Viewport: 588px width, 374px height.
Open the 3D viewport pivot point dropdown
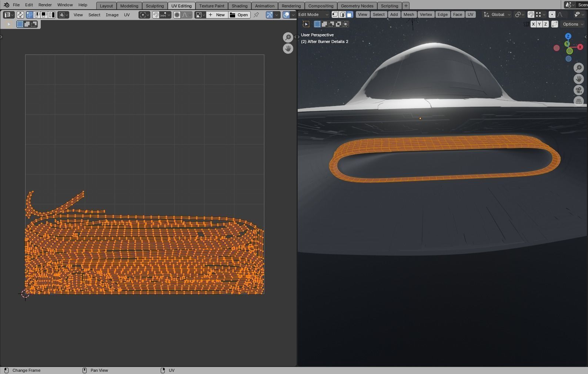click(x=520, y=14)
